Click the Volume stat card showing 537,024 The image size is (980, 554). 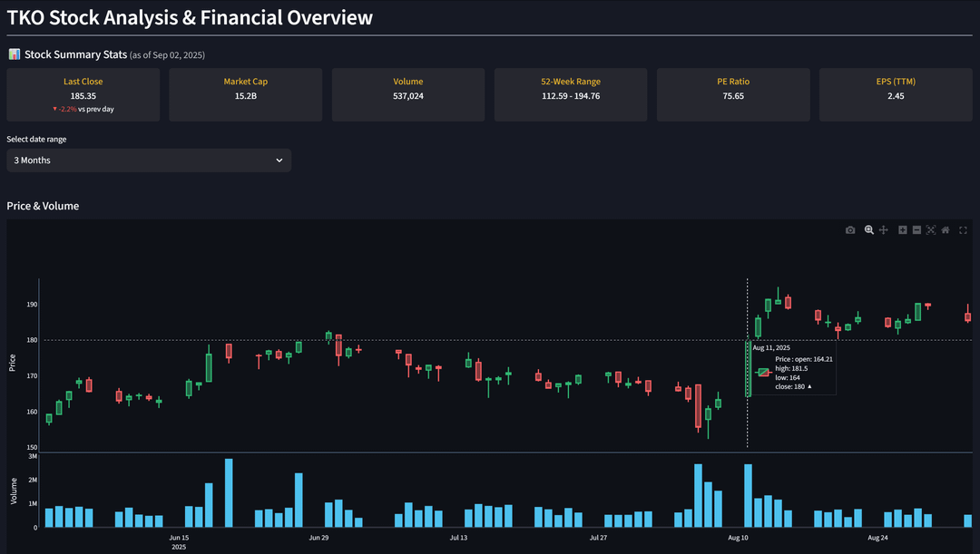coord(408,95)
